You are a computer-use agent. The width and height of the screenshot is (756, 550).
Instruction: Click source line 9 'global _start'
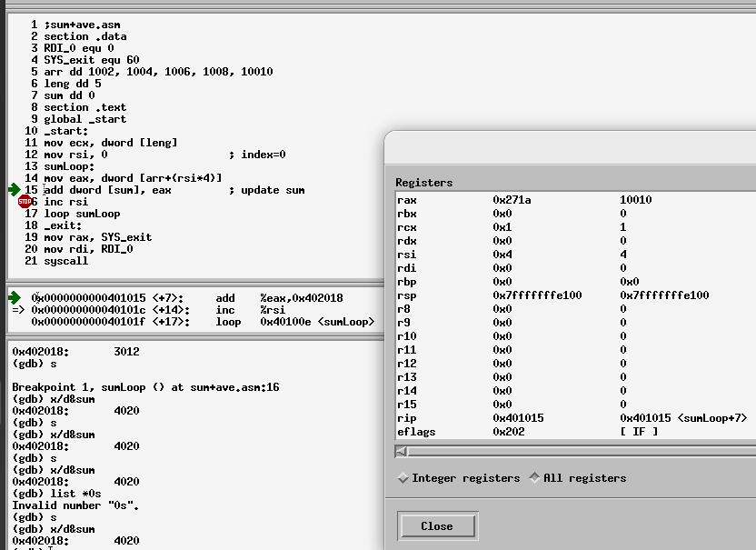point(85,119)
